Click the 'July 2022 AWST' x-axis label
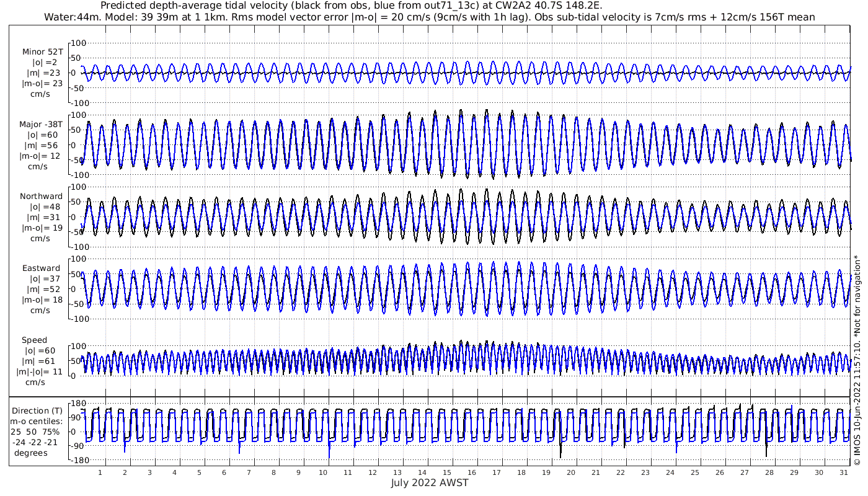Image resolution: width=868 pixels, height=496 pixels. [430, 482]
